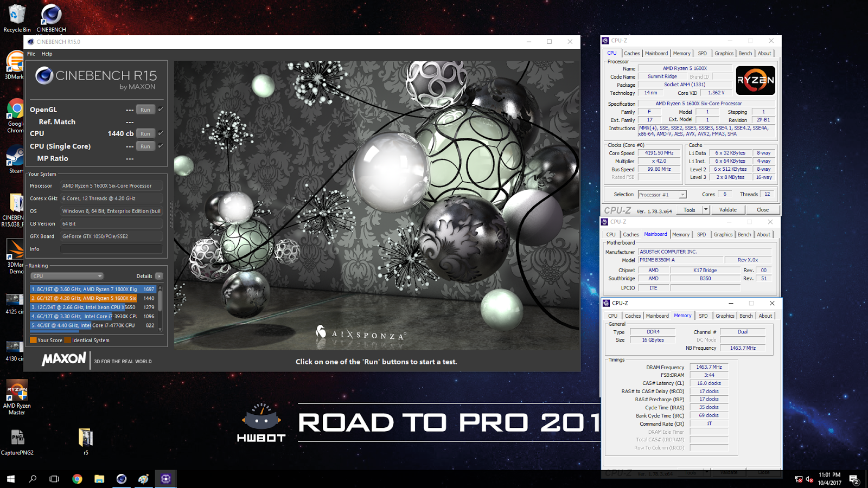Open the taskbar clock showing 11:01 PM

pos(829,479)
